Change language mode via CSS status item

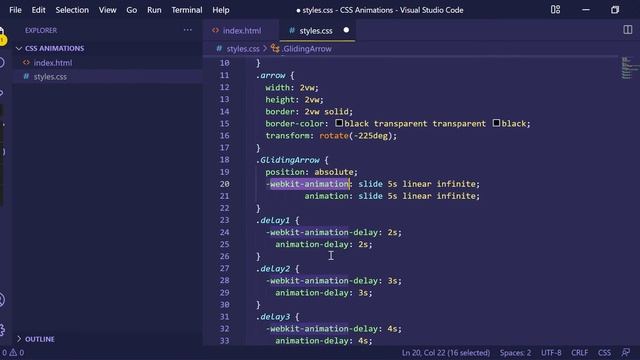click(x=604, y=353)
